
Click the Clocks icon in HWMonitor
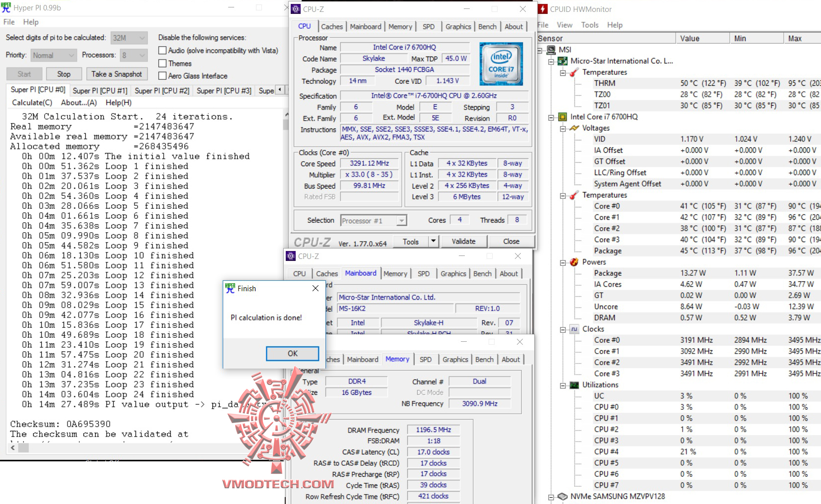tap(573, 329)
